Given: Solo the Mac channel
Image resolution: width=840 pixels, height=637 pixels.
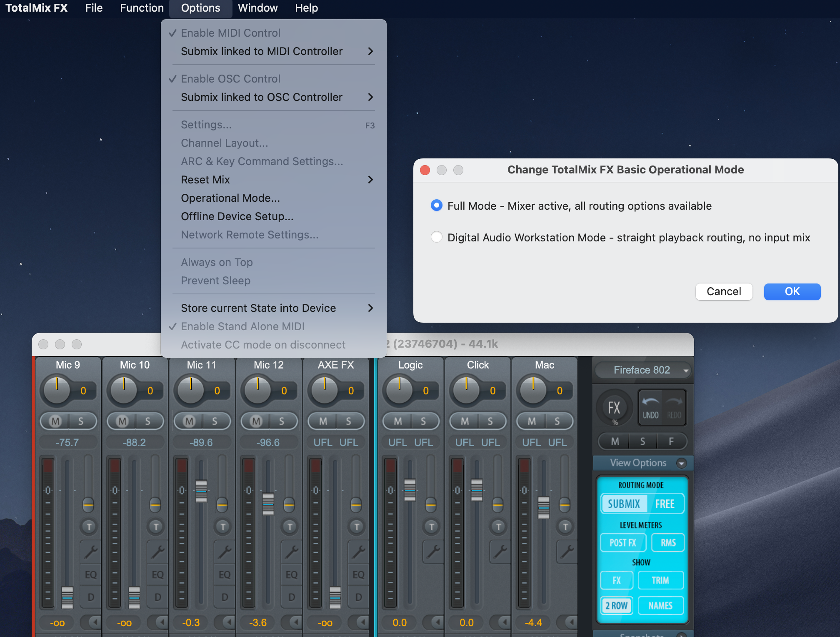Looking at the screenshot, I should click(x=557, y=421).
